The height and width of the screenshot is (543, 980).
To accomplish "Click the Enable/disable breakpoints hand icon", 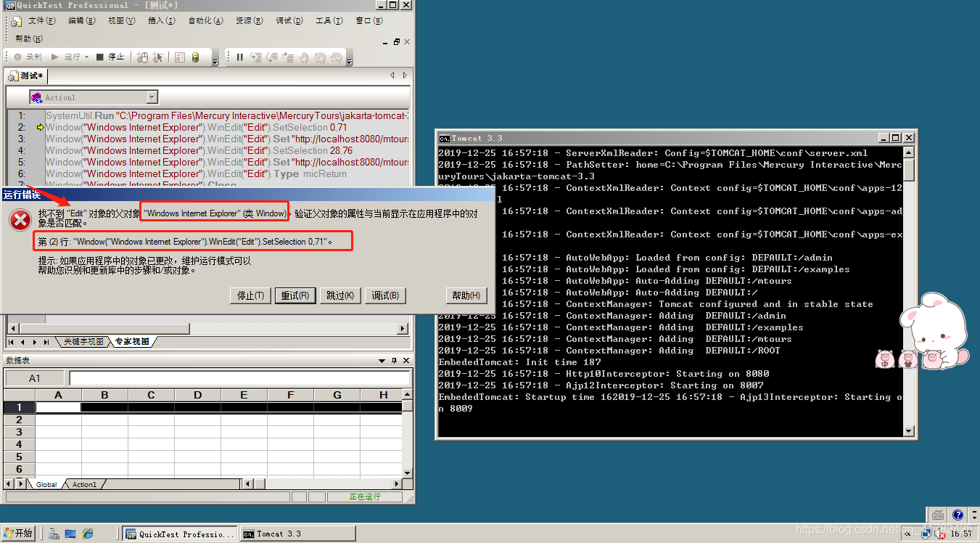I will [x=337, y=57].
